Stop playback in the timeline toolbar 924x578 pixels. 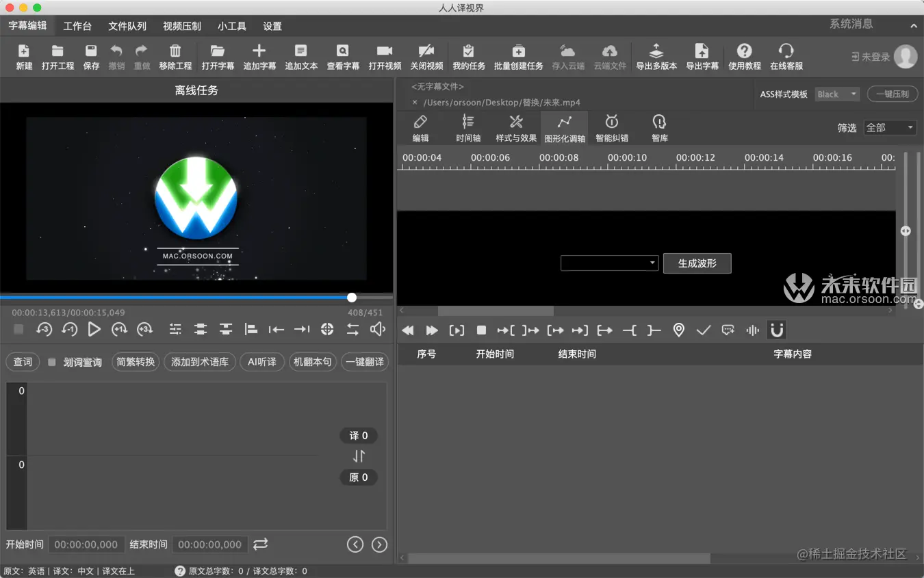481,330
